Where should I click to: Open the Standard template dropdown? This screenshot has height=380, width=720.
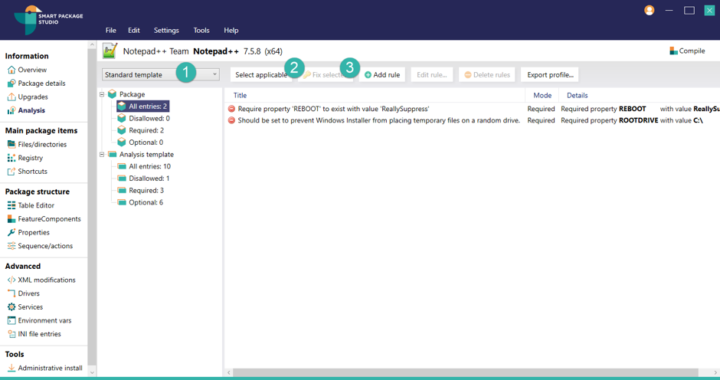pos(161,74)
